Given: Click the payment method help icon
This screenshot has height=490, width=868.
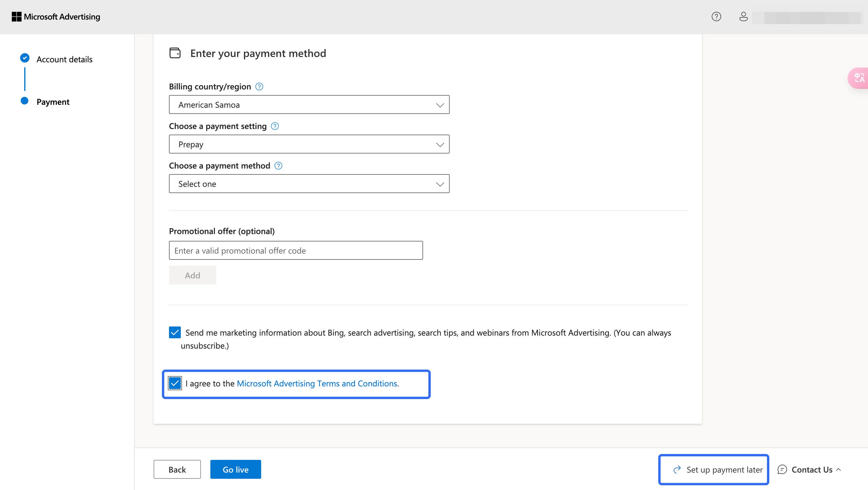Looking at the screenshot, I should [x=278, y=166].
